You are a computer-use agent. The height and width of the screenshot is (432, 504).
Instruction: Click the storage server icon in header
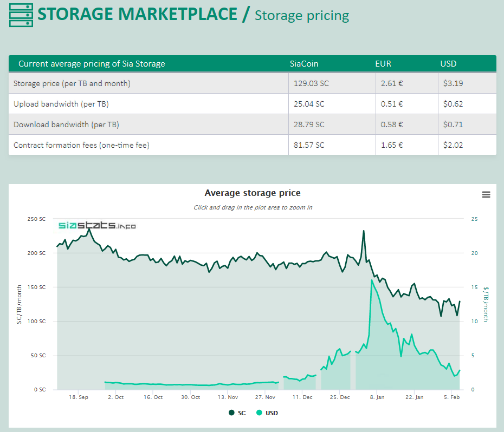(x=21, y=15)
